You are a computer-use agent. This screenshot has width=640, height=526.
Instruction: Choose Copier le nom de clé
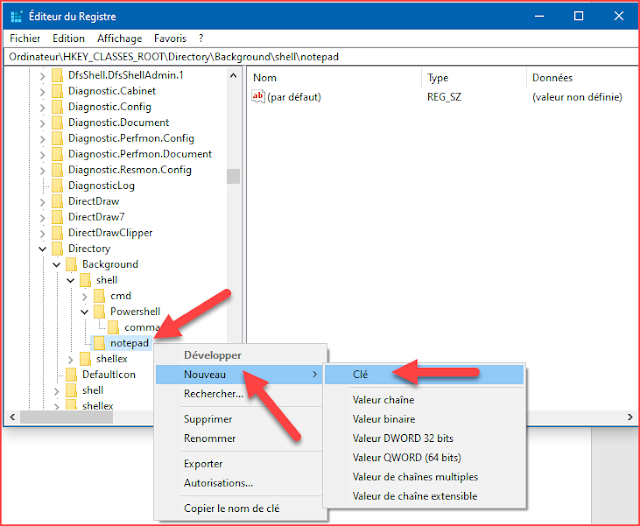pos(241,508)
